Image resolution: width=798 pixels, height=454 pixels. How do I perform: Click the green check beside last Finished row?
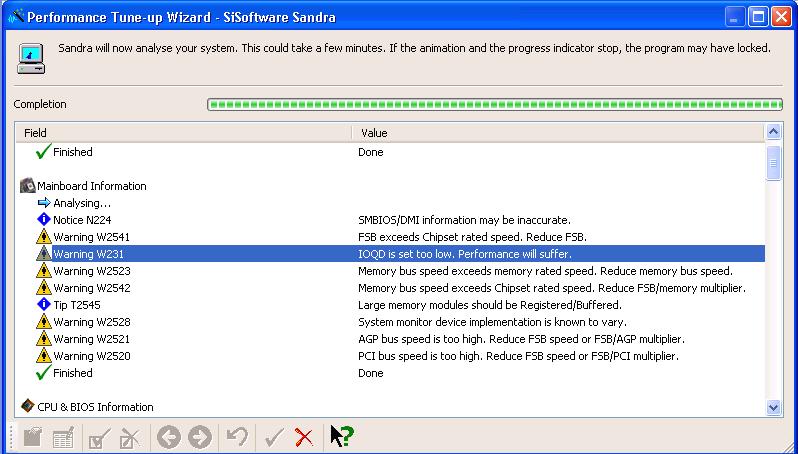coord(44,372)
